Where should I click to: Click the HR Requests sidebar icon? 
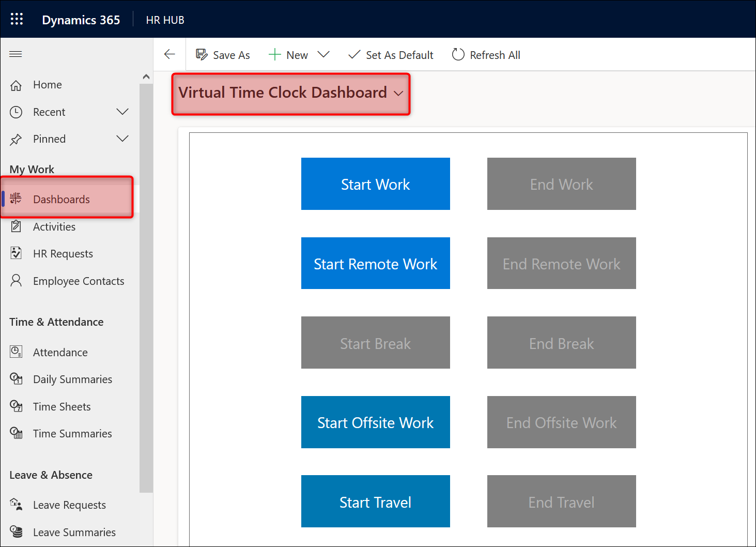pyautogui.click(x=16, y=253)
